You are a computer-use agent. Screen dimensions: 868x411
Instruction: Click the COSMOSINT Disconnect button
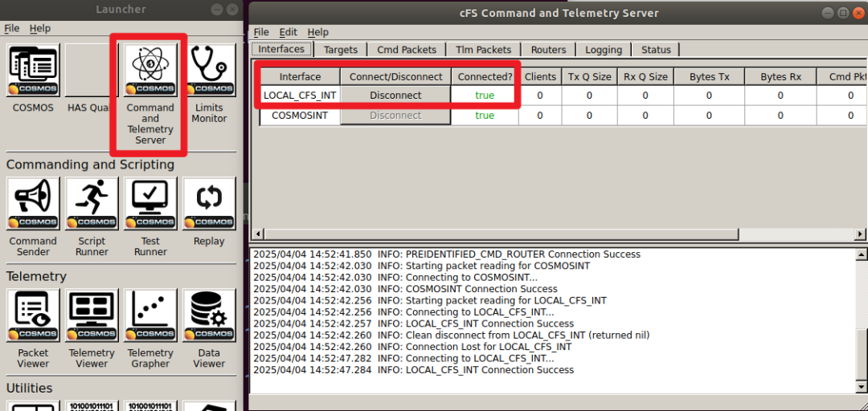click(x=395, y=116)
